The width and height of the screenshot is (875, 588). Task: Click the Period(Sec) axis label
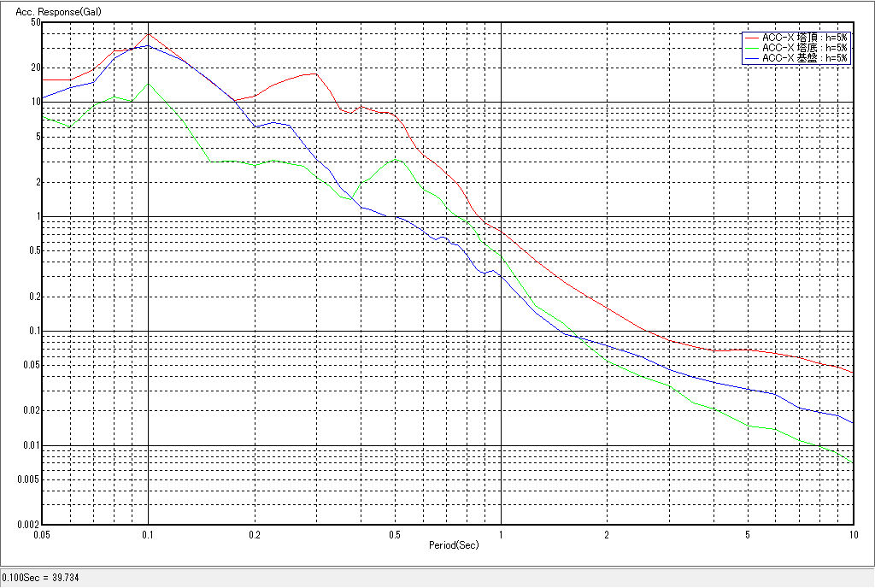(x=453, y=544)
